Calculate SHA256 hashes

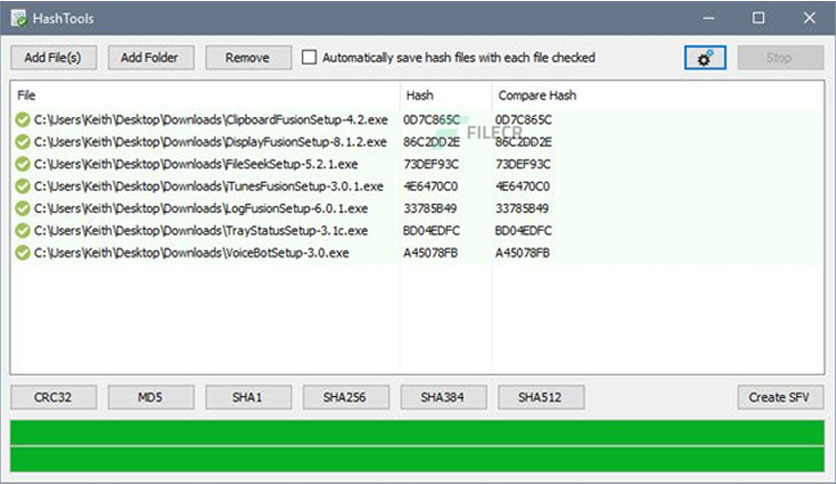pos(346,397)
